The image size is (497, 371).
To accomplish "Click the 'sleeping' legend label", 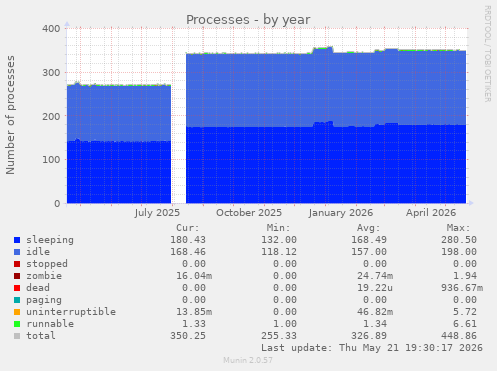I will (x=50, y=240).
